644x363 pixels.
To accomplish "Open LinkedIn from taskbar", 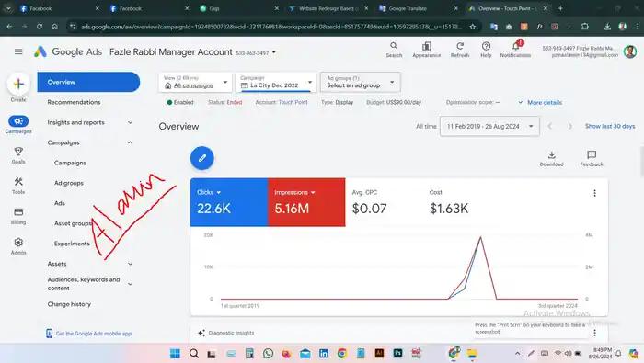I will point(324,354).
